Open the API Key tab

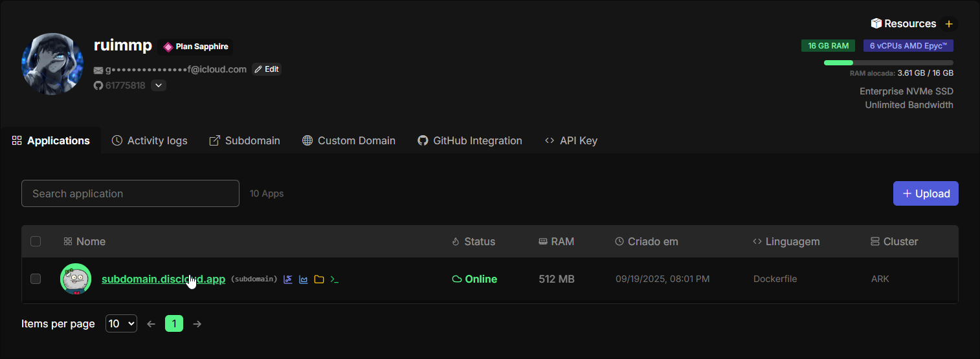pyautogui.click(x=571, y=140)
